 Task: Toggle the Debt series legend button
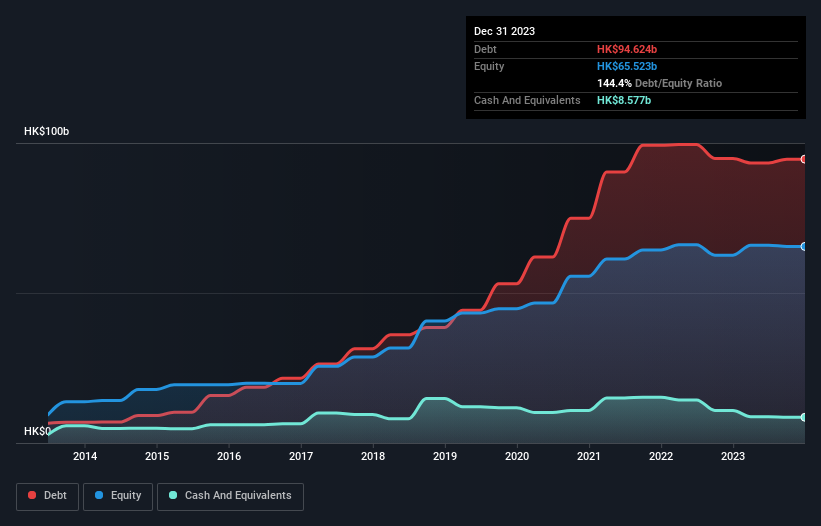[48, 496]
